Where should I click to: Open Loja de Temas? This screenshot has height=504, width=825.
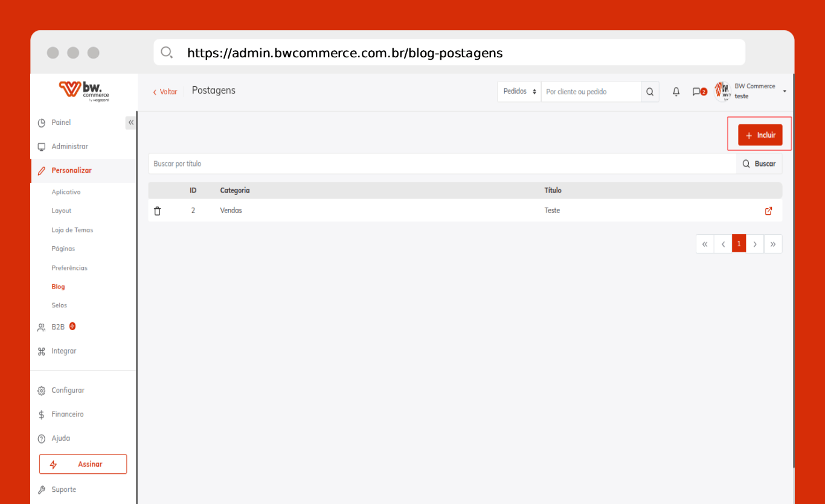[x=72, y=230]
